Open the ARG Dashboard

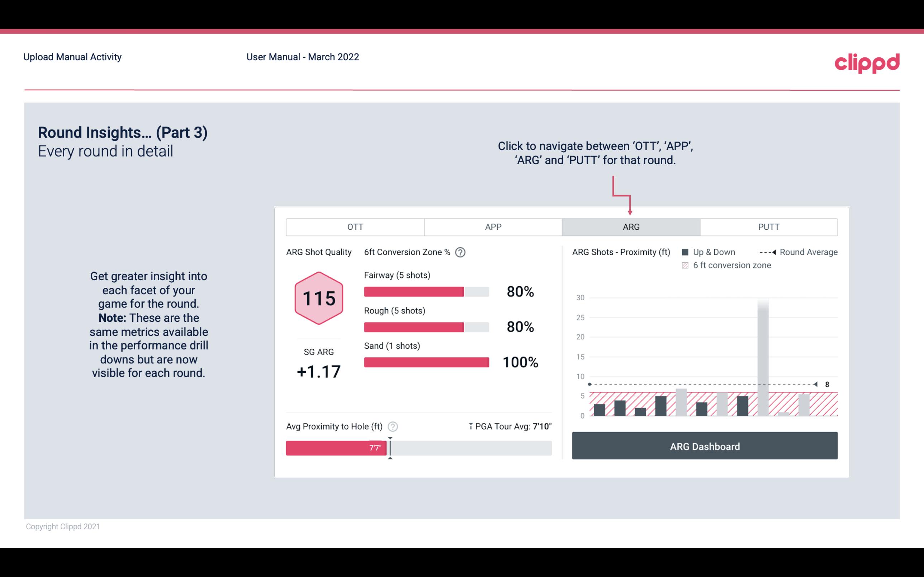[x=705, y=446]
